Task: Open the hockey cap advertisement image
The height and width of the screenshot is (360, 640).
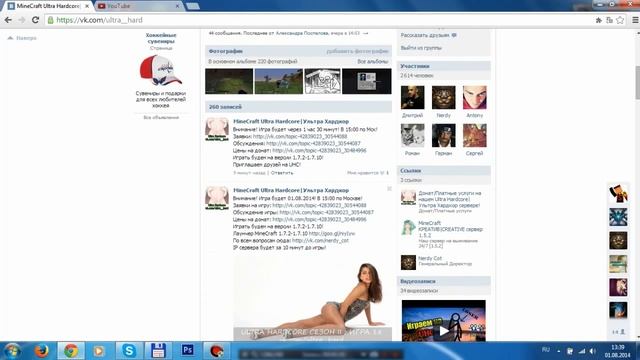Action: click(x=161, y=71)
